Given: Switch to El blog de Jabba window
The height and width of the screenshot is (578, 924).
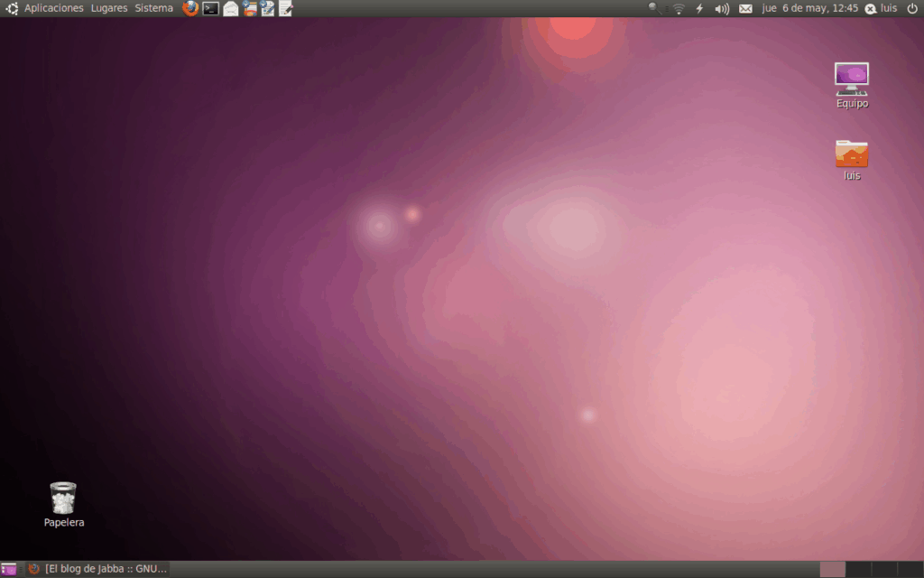Looking at the screenshot, I should click(x=97, y=569).
